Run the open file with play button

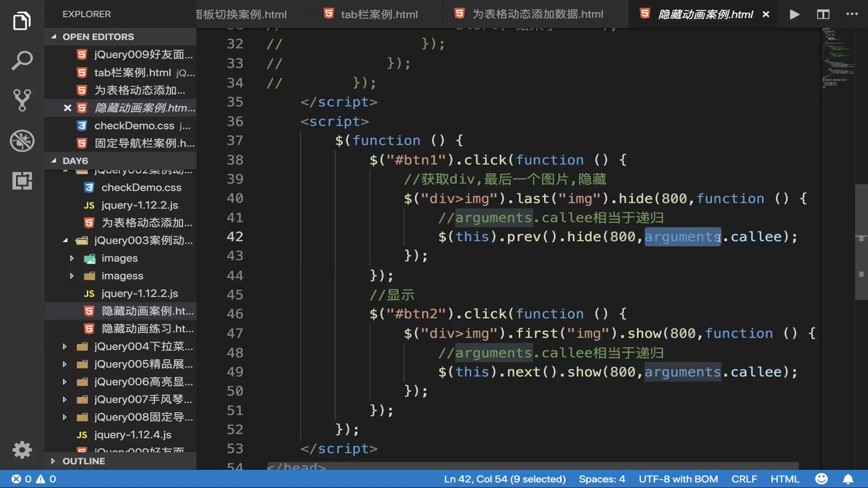point(794,14)
